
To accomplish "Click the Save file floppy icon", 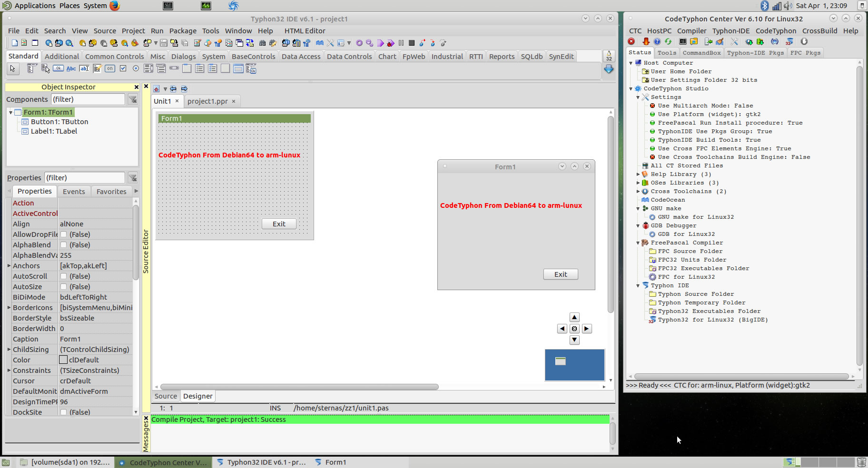I will pyautogui.click(x=163, y=43).
